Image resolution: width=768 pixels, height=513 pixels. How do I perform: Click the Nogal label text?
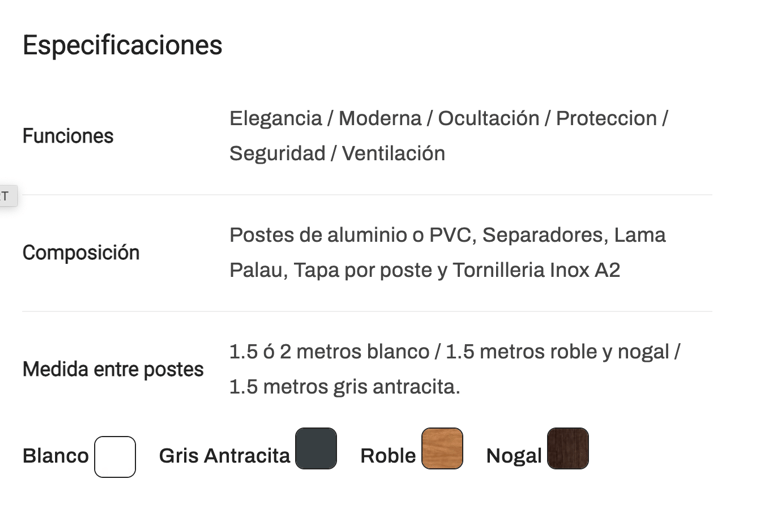click(x=514, y=456)
